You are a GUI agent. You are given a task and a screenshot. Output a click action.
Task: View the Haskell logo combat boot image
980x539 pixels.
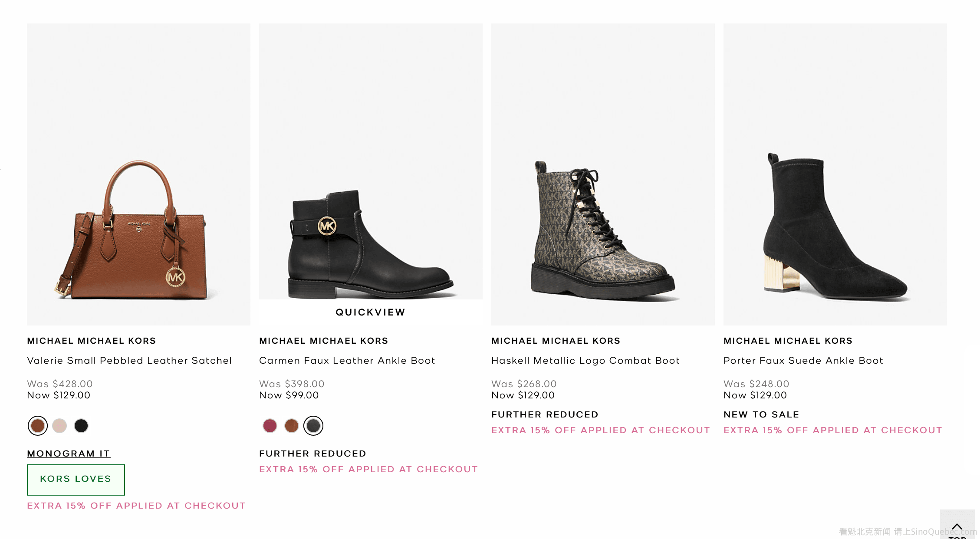coord(603,230)
